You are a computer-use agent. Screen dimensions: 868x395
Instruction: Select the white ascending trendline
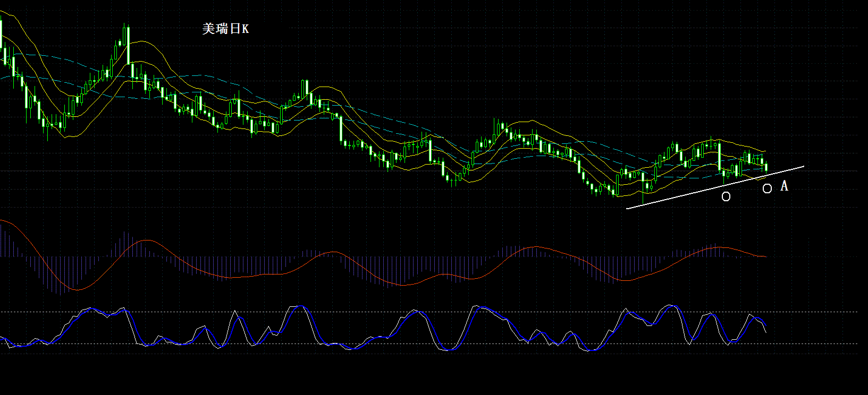[715, 187]
